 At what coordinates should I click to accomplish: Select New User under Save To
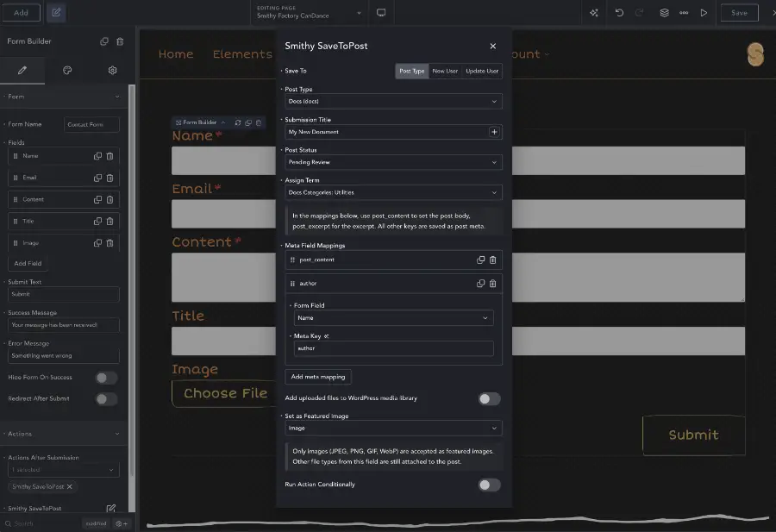(x=445, y=71)
